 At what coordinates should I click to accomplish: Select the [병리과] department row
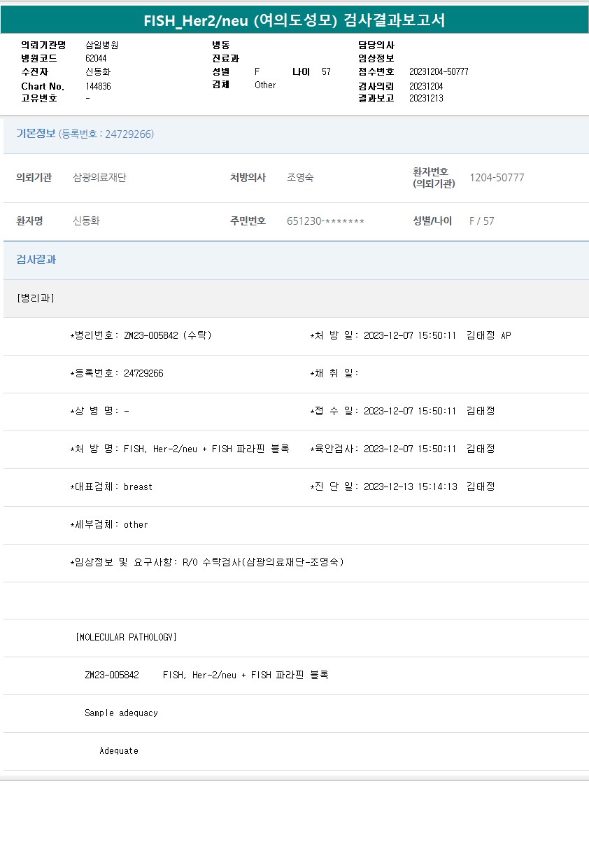(296, 298)
